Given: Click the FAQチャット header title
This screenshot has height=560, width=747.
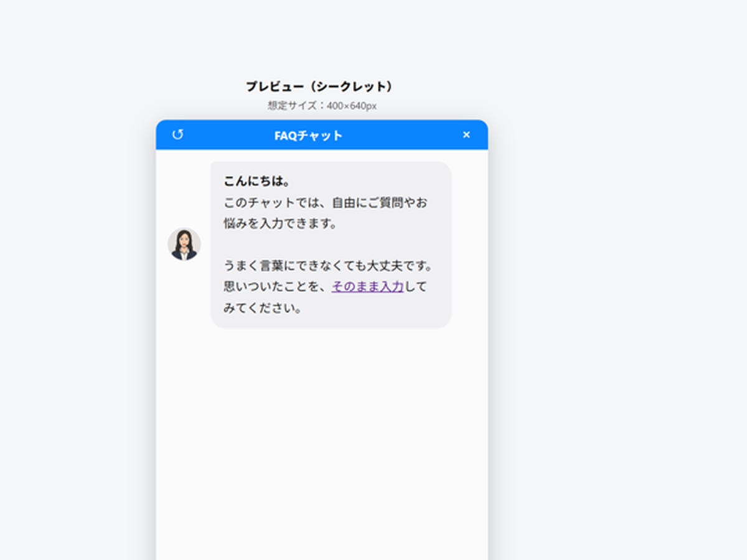Looking at the screenshot, I should [309, 136].
